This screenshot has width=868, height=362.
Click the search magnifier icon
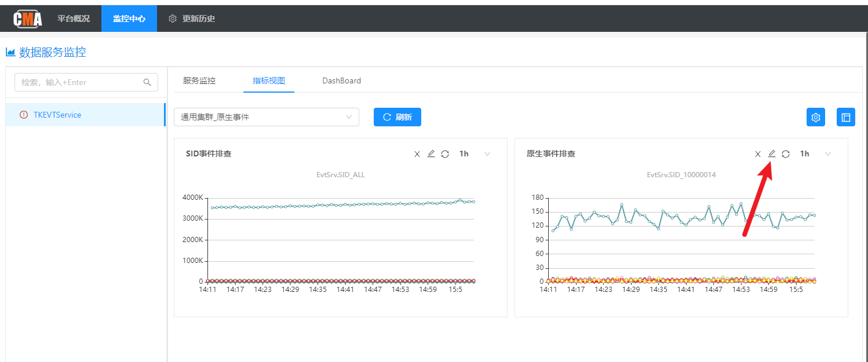point(147,82)
